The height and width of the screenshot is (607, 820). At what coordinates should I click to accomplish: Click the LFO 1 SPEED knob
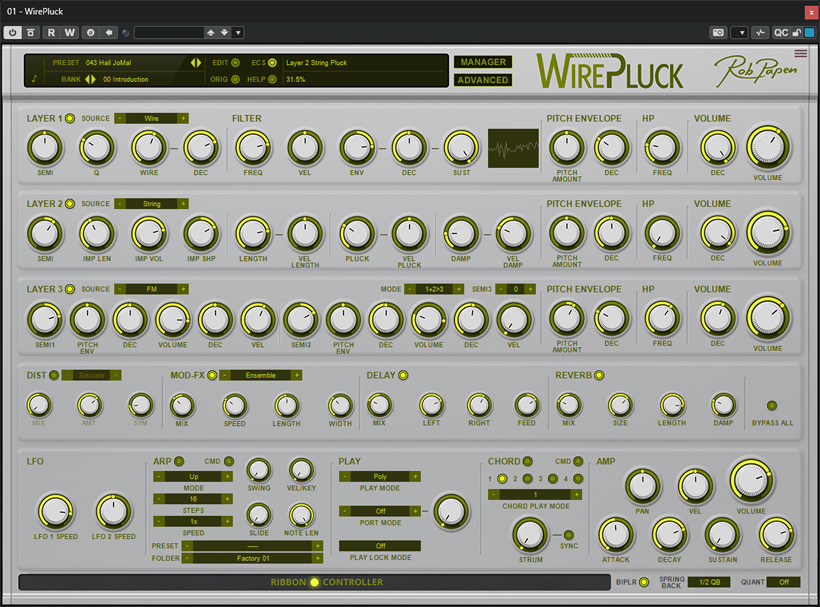[55, 511]
